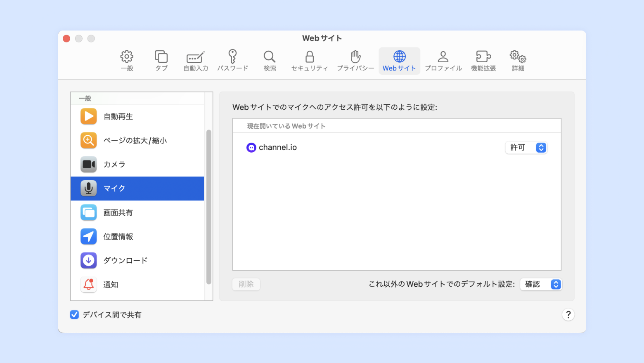Switch to the プロファイル tab
The height and width of the screenshot is (363, 644).
(443, 61)
